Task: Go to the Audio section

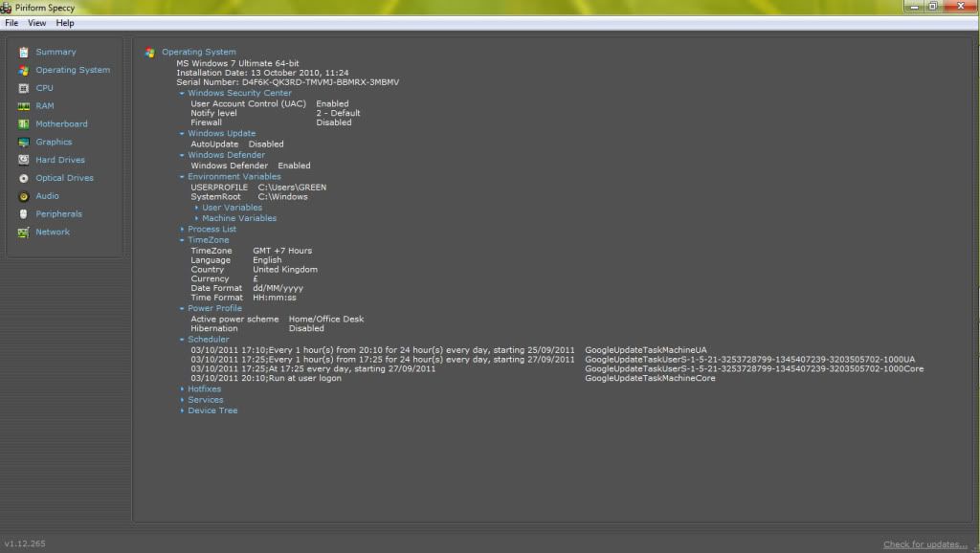Action: coord(47,195)
